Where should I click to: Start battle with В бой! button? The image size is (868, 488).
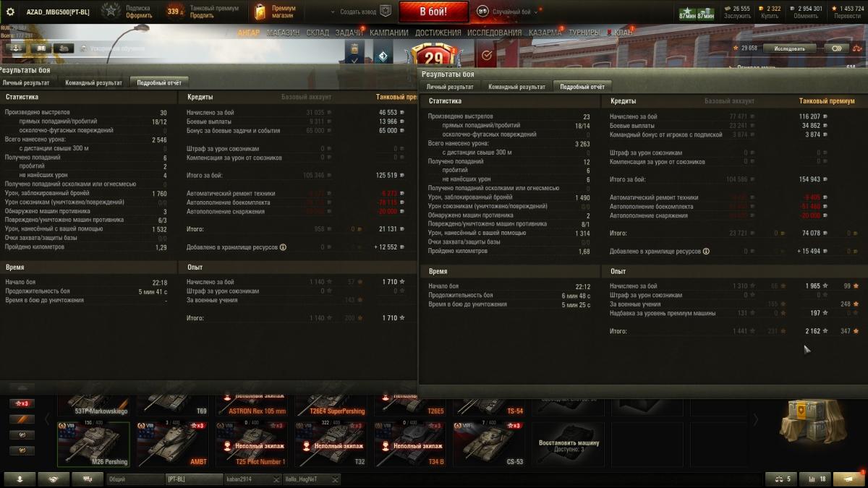(x=434, y=12)
